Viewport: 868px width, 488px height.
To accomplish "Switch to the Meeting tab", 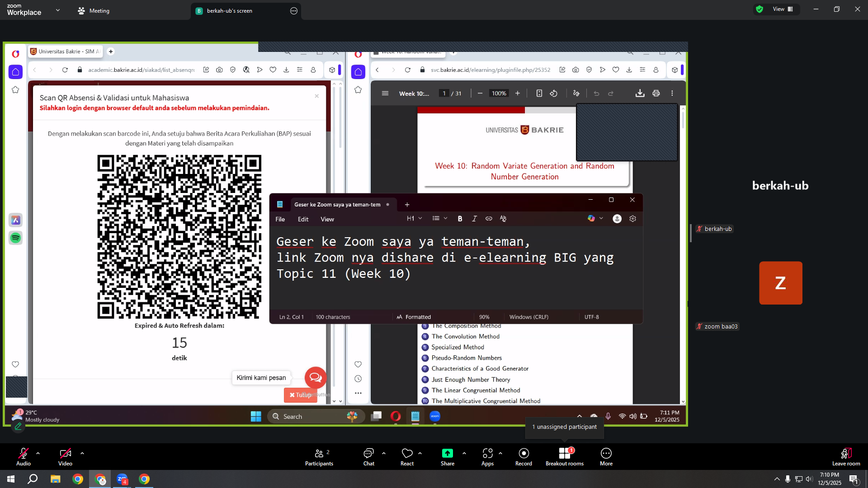I will [94, 11].
